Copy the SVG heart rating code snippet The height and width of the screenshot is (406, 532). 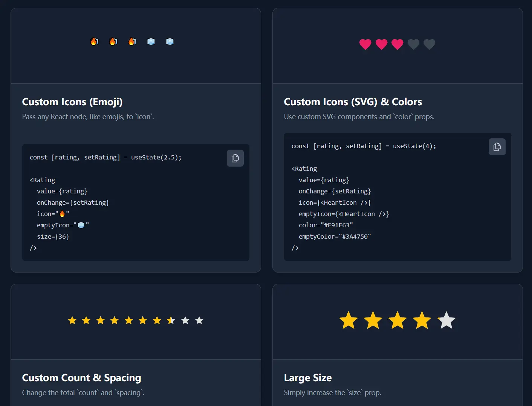(497, 147)
